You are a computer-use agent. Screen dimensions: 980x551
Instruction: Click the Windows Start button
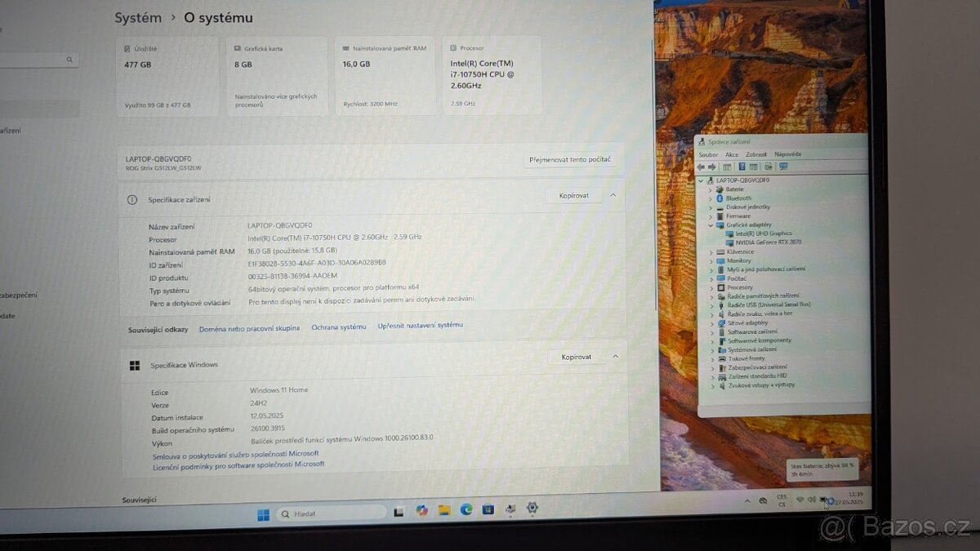263,514
